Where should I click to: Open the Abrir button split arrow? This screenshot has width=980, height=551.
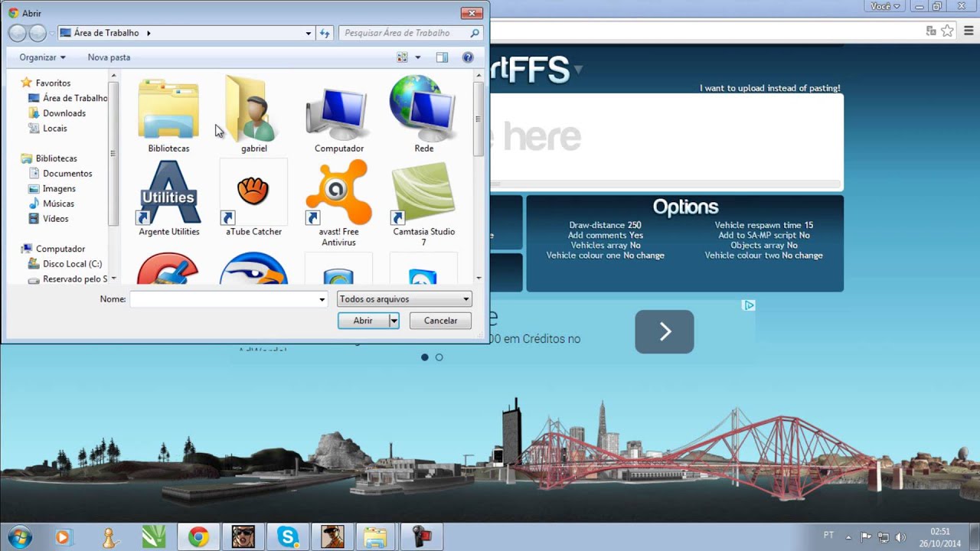394,321
